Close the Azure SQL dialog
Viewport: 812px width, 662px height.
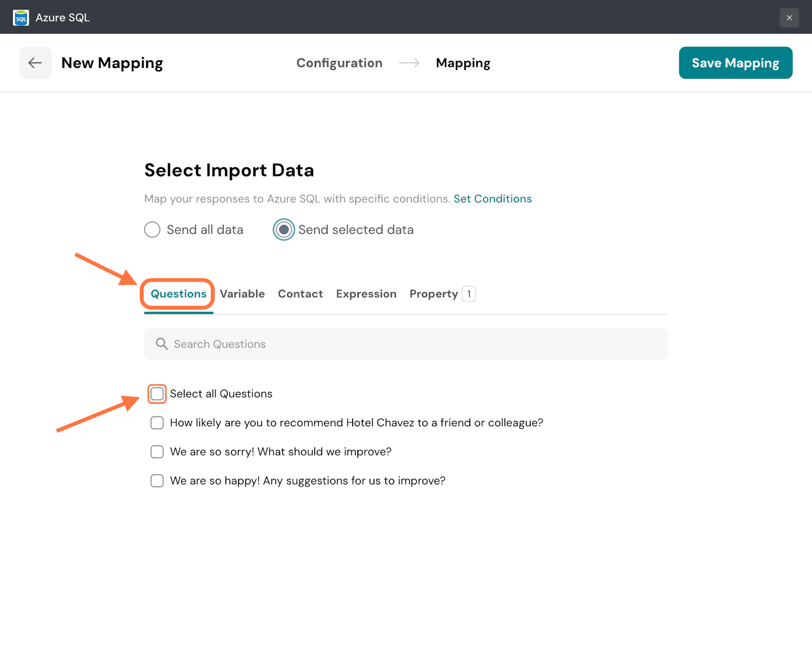point(789,18)
